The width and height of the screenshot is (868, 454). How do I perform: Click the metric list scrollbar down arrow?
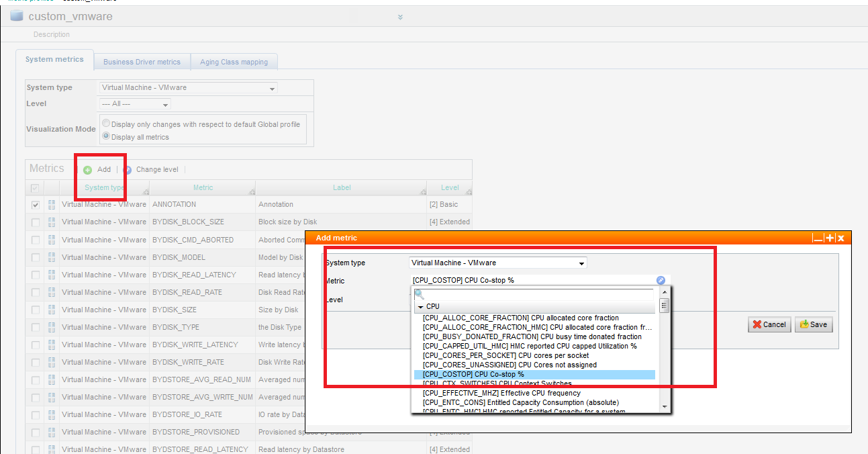tap(665, 406)
